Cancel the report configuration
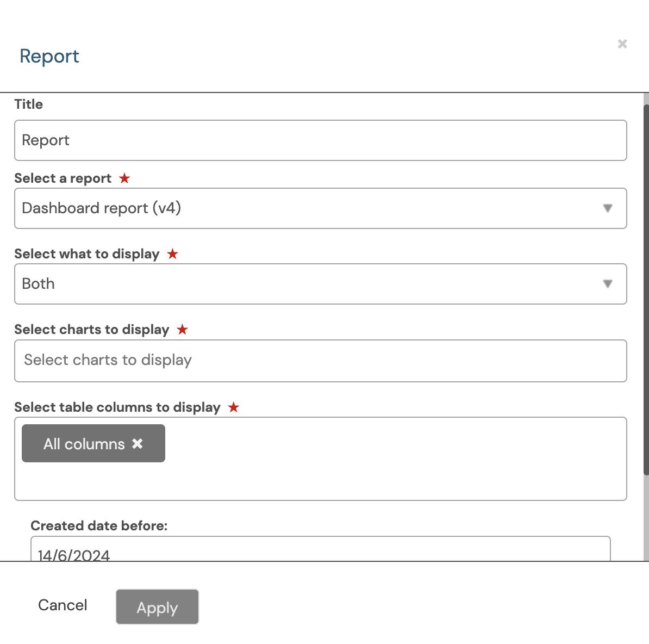Image resolution: width=649 pixels, height=644 pixels. (63, 605)
